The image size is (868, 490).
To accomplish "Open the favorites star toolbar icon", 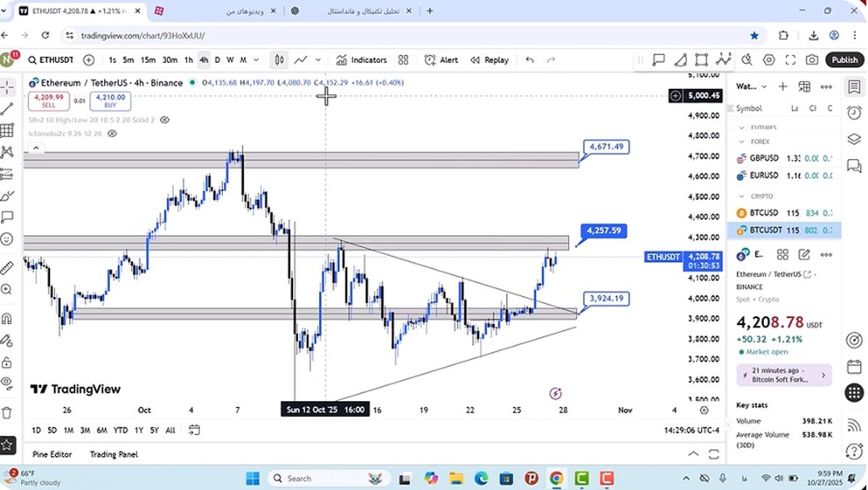I will (7, 445).
